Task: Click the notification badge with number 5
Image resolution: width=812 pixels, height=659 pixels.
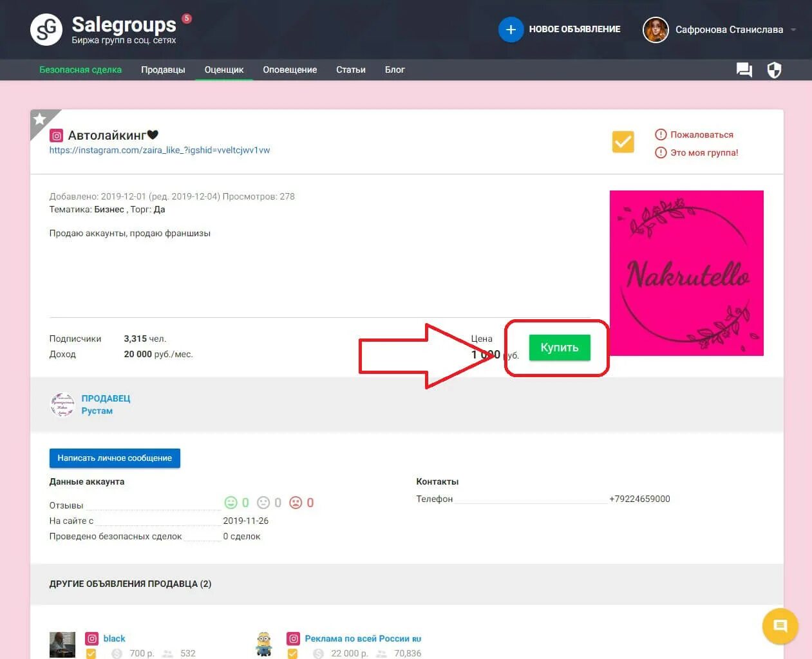Action: click(x=187, y=18)
